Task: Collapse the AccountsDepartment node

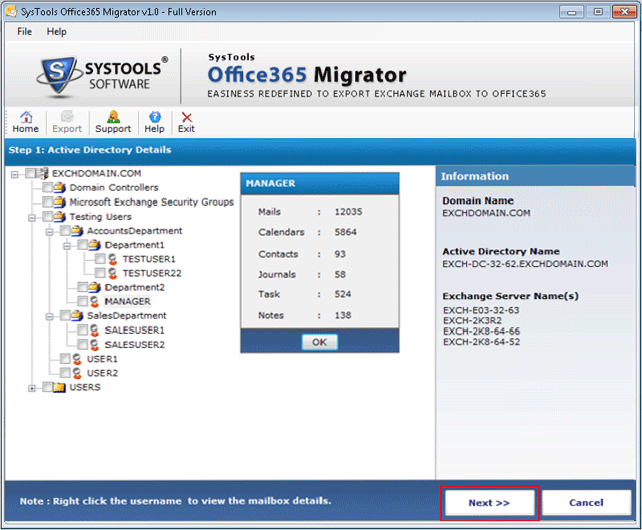Action: click(x=50, y=232)
